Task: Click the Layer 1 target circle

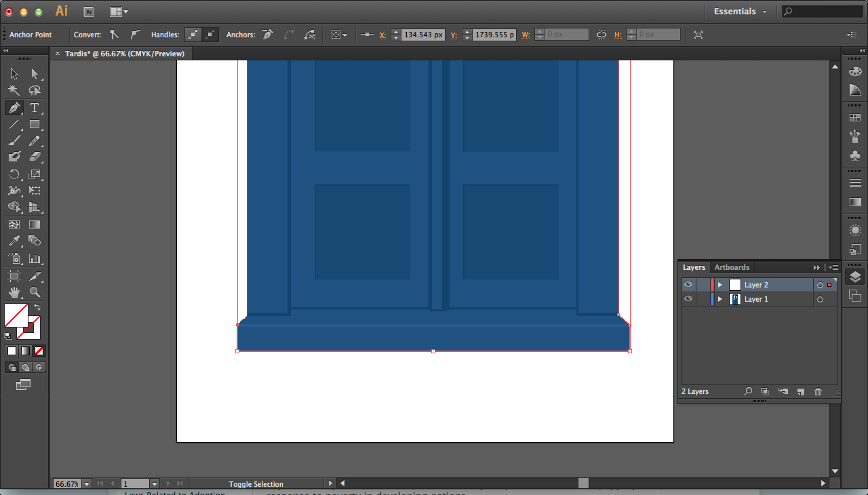Action: tap(820, 299)
